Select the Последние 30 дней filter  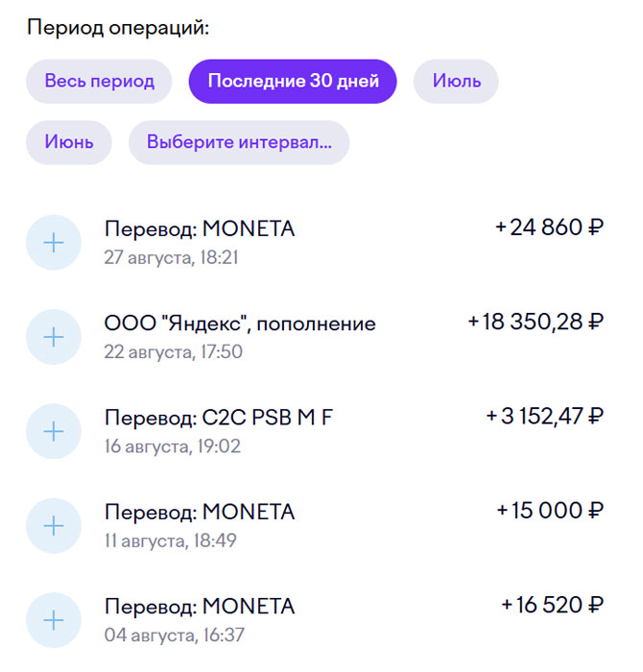293,82
